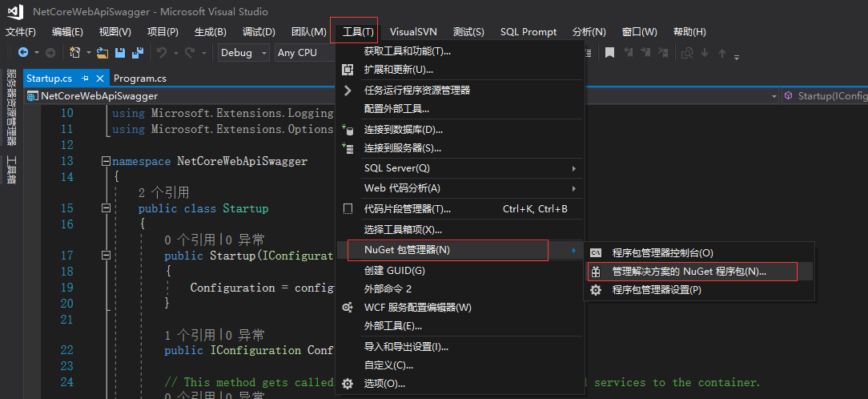Click the New Project toolbar icon

(x=75, y=53)
